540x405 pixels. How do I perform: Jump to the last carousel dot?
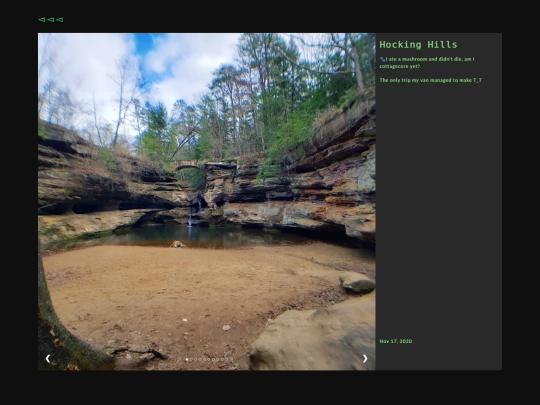[226, 360]
